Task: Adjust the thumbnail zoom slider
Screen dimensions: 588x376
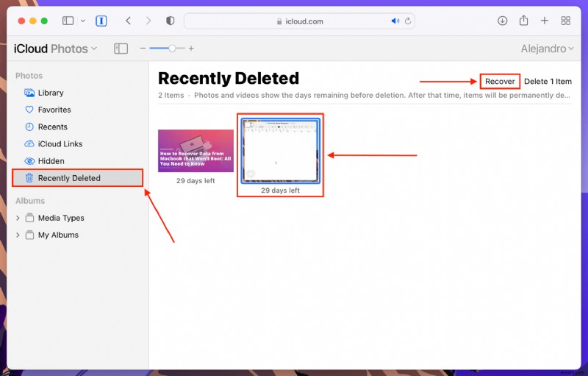Action: point(172,49)
